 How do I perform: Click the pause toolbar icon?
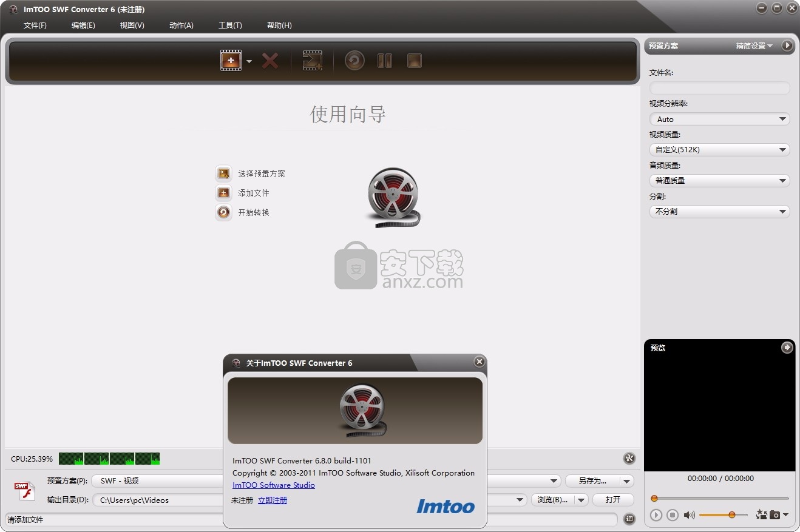coord(385,61)
